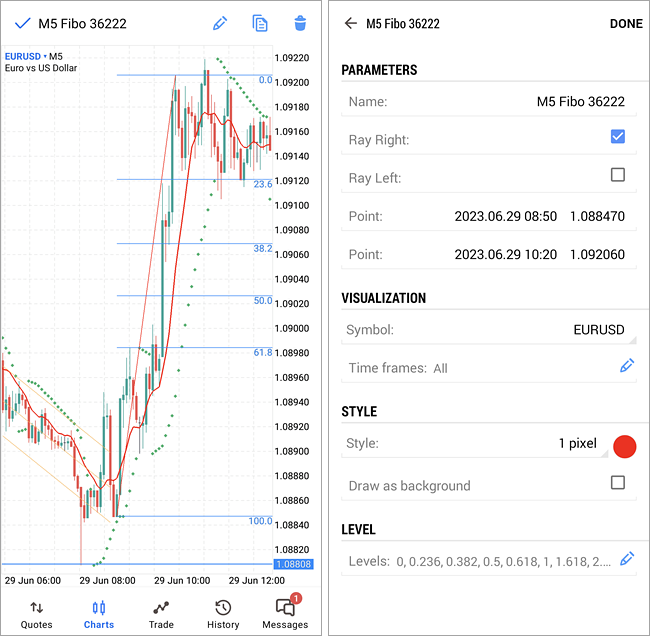
Task: Go back using the left arrow
Action: pos(350,23)
